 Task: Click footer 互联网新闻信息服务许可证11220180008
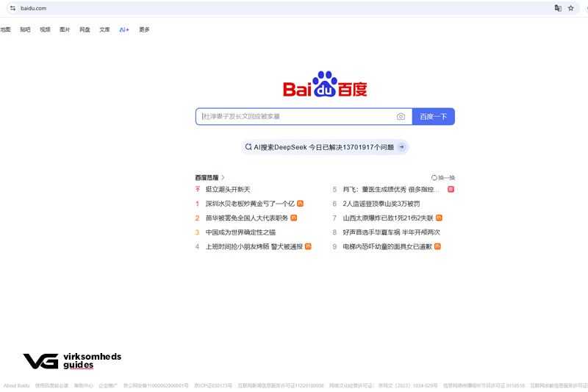pyautogui.click(x=281, y=385)
